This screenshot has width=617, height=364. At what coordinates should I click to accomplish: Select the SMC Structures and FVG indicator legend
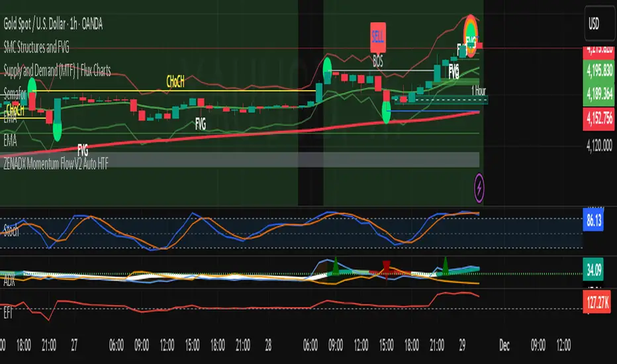pos(36,48)
